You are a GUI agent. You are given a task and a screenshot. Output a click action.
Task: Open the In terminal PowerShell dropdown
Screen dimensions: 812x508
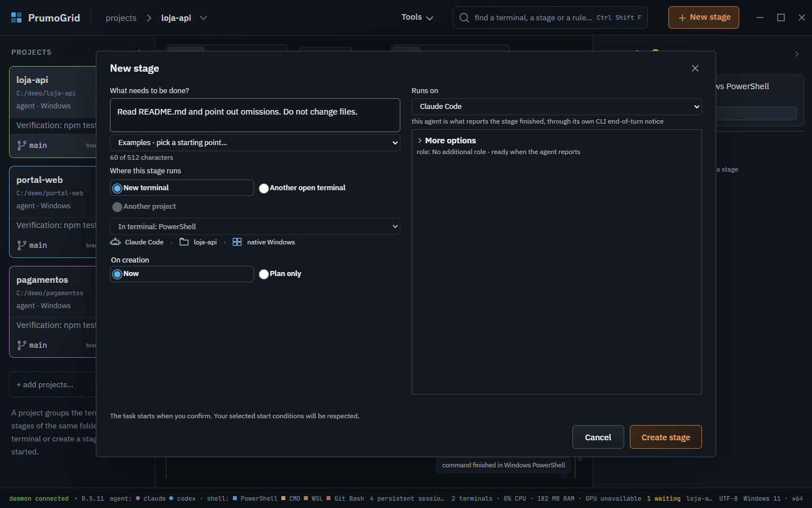(255, 226)
